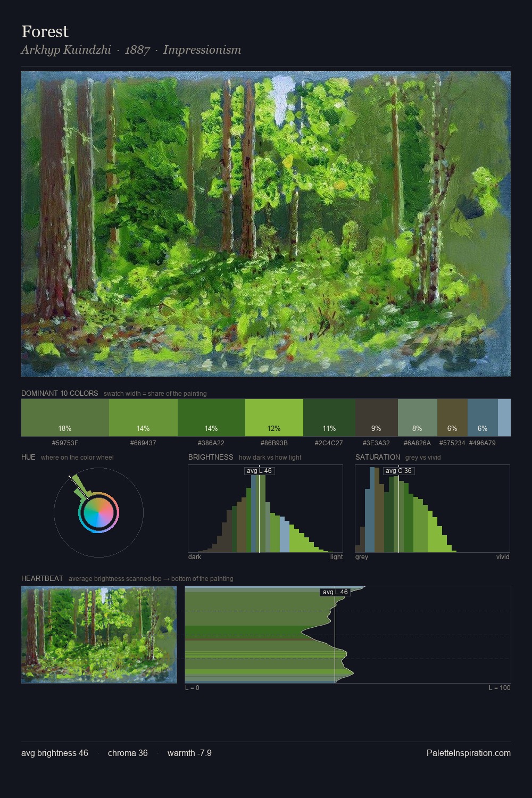Click the 'DOMINANT 10 COLORS' heading
The height and width of the screenshot is (798, 532).
tap(60, 393)
